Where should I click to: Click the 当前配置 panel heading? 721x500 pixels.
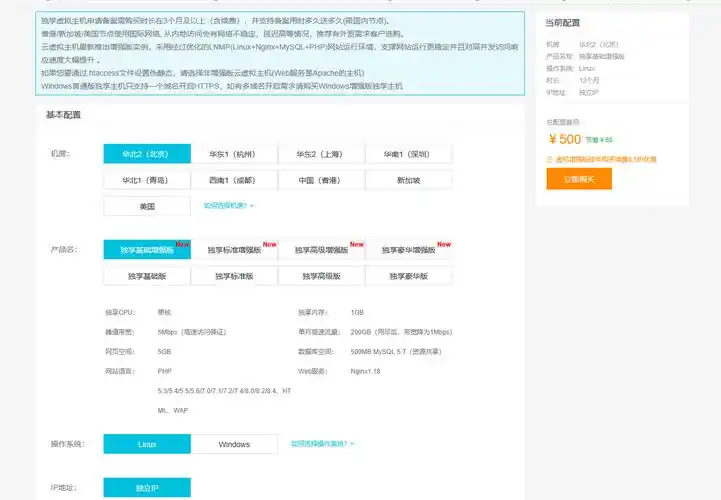point(562,23)
